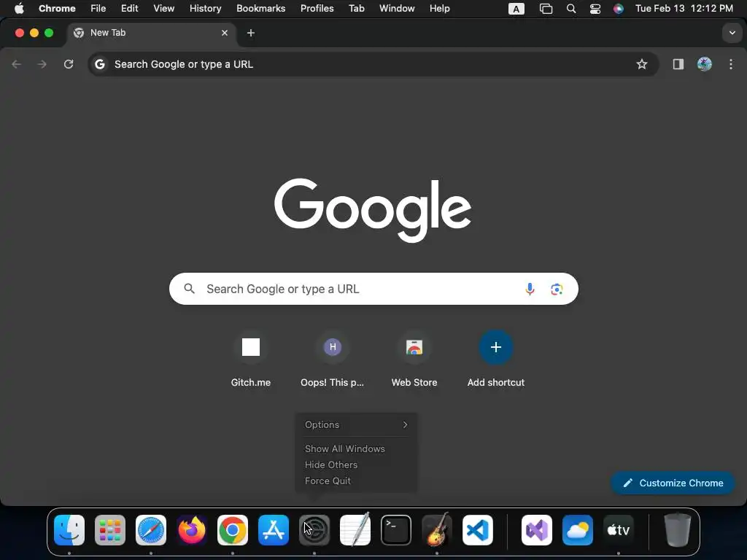Click the Google logo
The image size is (747, 560).
373,210
